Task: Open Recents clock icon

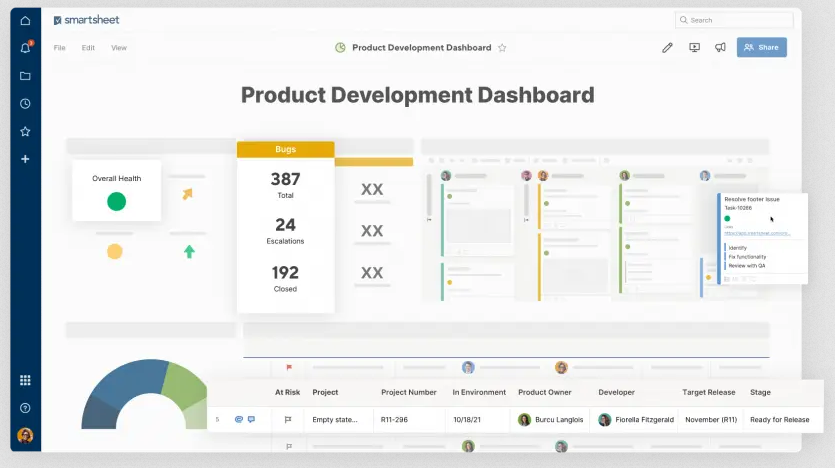Action: pos(25,104)
